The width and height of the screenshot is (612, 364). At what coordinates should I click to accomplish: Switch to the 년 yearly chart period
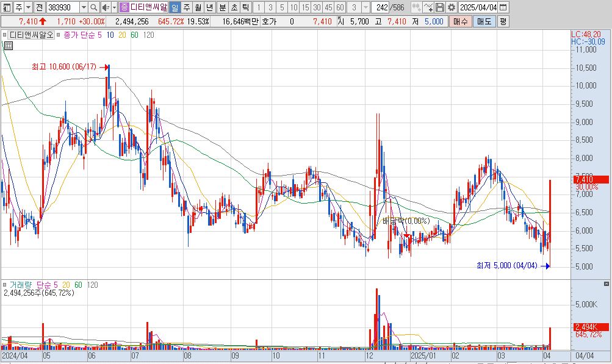[210, 7]
